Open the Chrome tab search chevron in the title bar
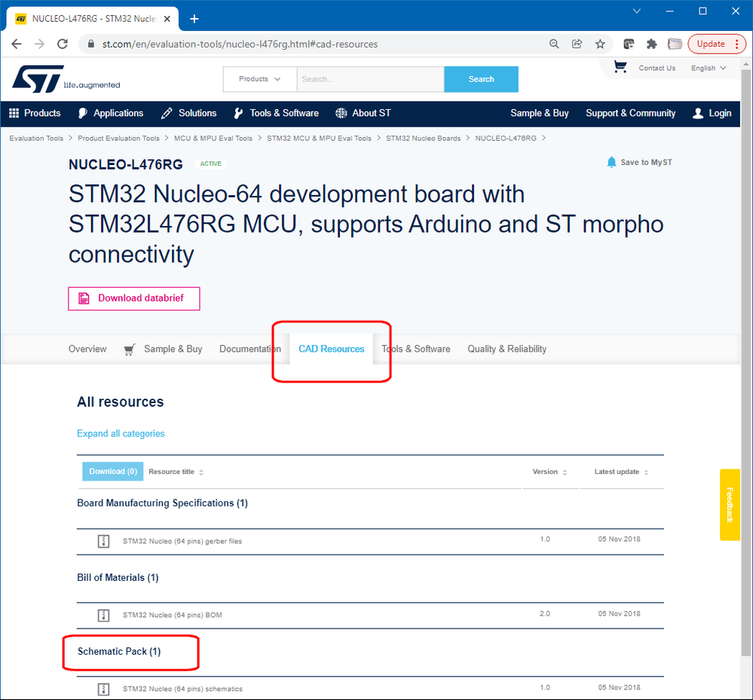This screenshot has width=753, height=700. click(x=637, y=11)
